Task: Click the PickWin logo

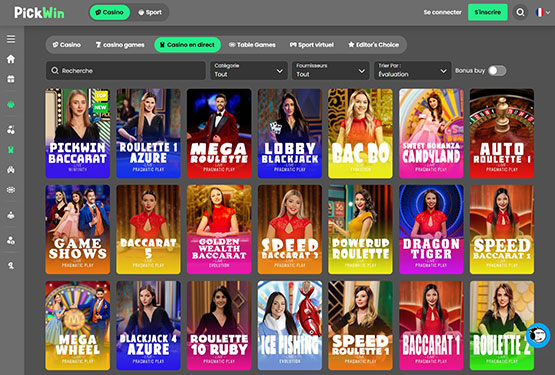Action: (39, 13)
